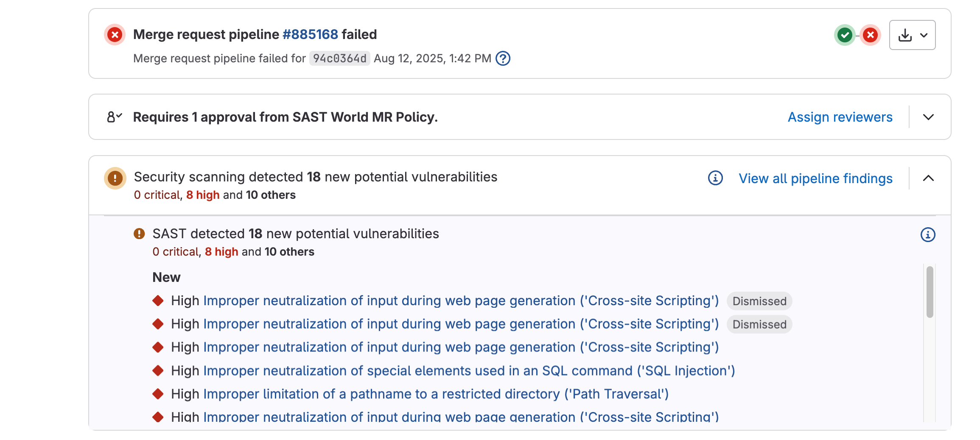Viewport: 980px width, 440px height.
Task: Click commit hash 94c0364d
Action: click(x=339, y=58)
